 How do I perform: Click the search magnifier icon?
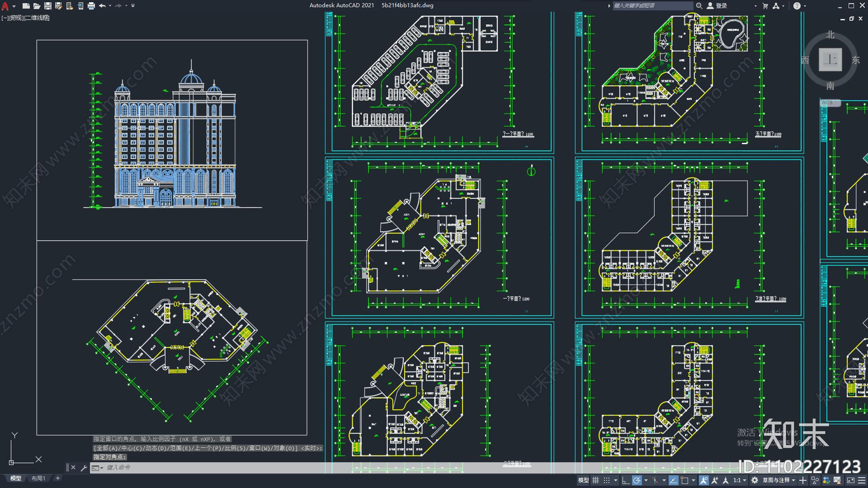pyautogui.click(x=699, y=6)
